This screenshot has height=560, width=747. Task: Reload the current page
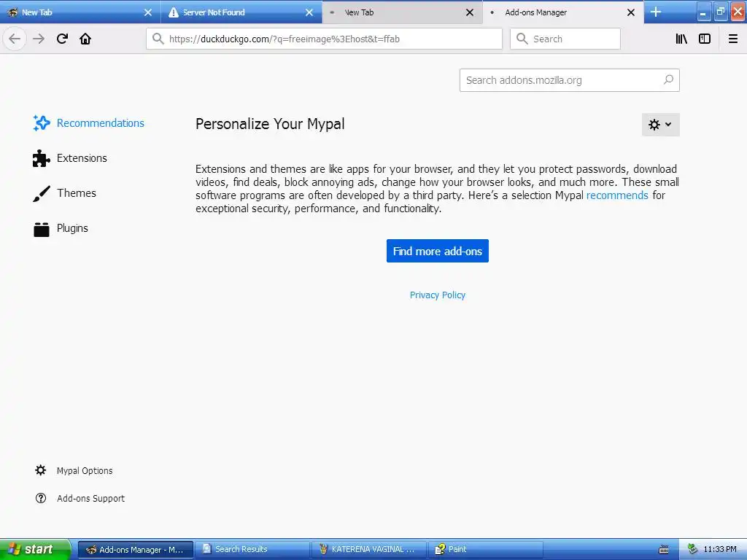[x=62, y=39]
